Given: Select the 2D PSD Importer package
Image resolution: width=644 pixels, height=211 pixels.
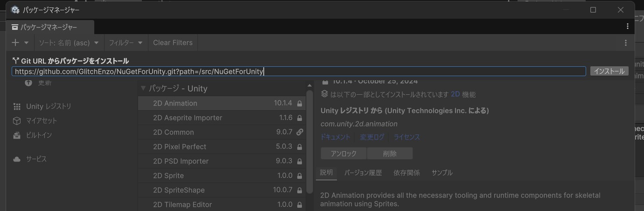Looking at the screenshot, I should [222, 161].
